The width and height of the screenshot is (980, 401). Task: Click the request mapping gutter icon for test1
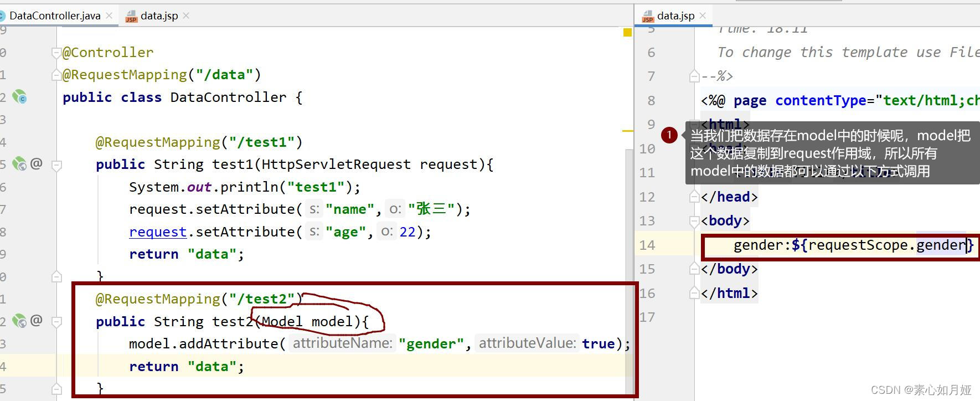point(19,164)
